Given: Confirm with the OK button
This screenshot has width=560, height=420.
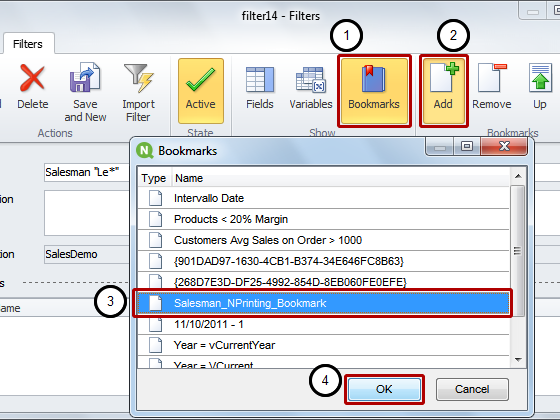Looking at the screenshot, I should point(384,389).
